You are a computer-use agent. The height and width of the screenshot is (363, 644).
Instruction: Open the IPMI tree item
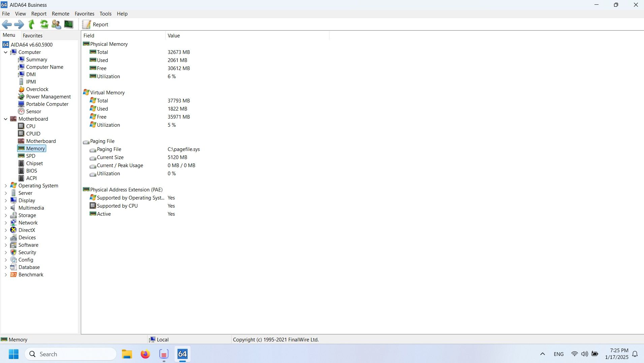coord(31,82)
